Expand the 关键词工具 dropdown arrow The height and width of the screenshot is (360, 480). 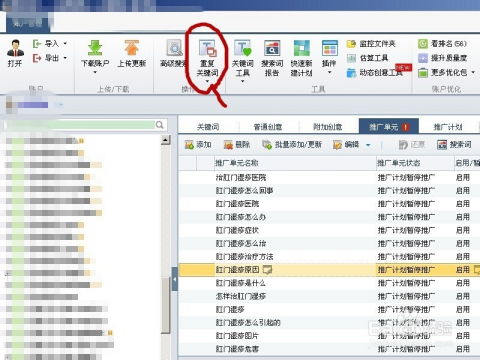tap(243, 81)
